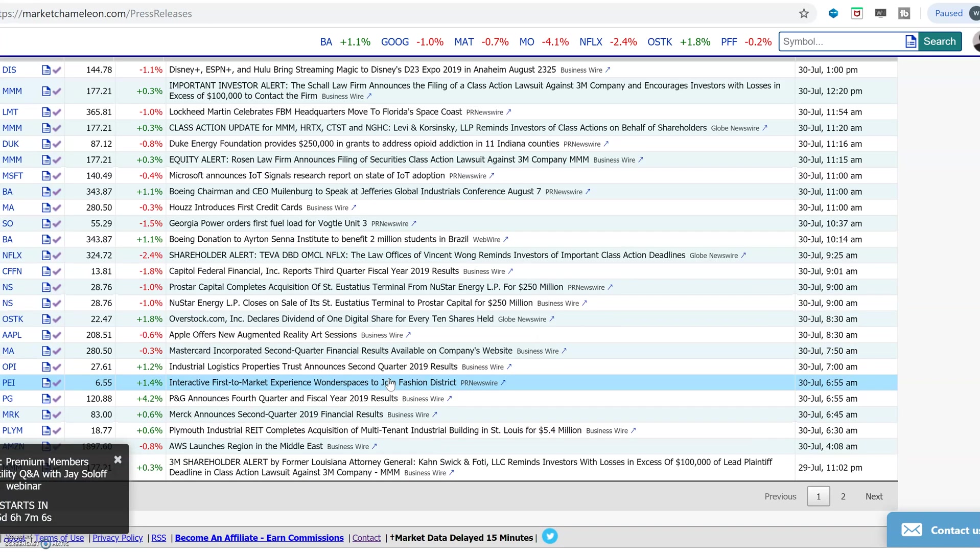Toggle the checkmark for OSTK dividend release
The image size is (980, 552).
click(57, 319)
